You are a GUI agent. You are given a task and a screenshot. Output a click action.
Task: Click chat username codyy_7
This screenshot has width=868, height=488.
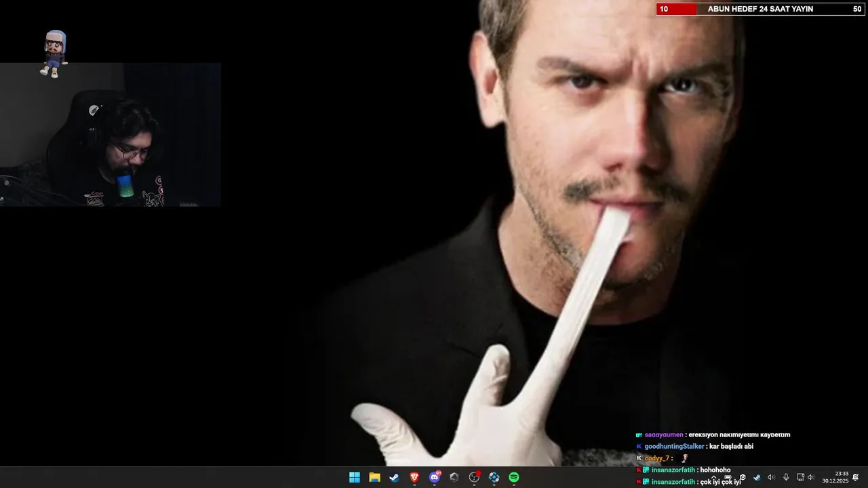(x=656, y=458)
